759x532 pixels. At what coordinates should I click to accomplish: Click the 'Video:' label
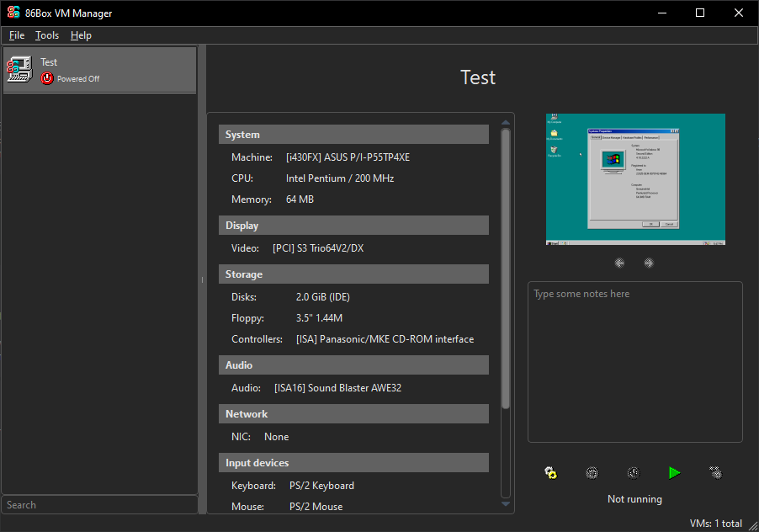245,248
